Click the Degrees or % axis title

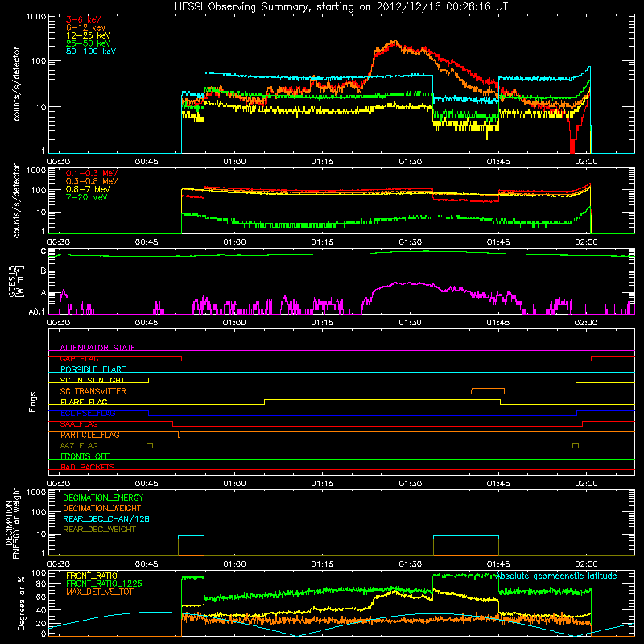[21, 603]
